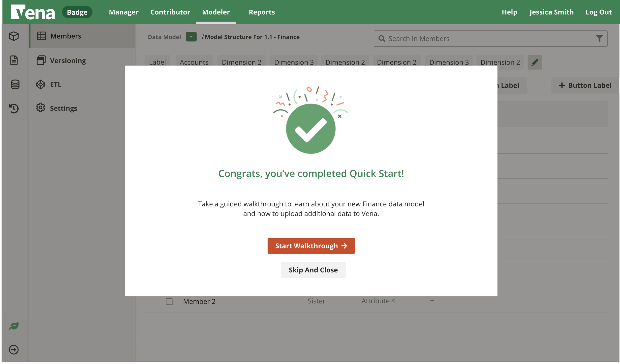The height and width of the screenshot is (364, 620).
Task: Select Versioning in the side panel
Action: point(68,60)
